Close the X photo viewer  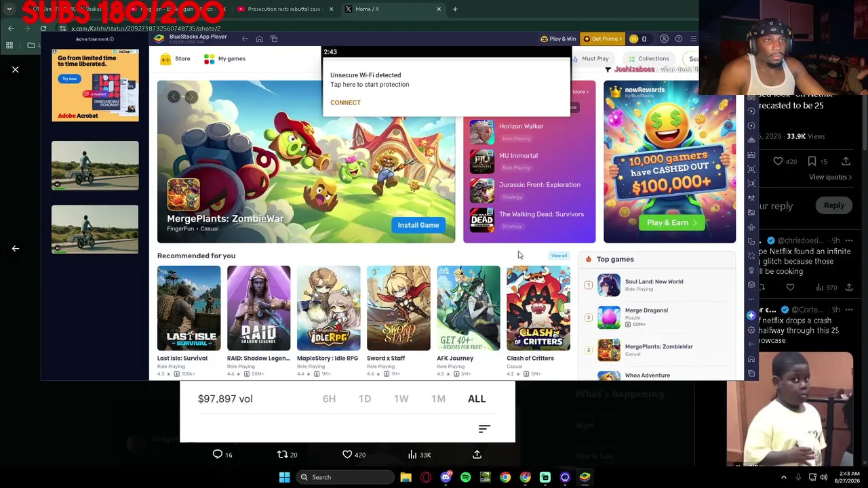pos(15,70)
